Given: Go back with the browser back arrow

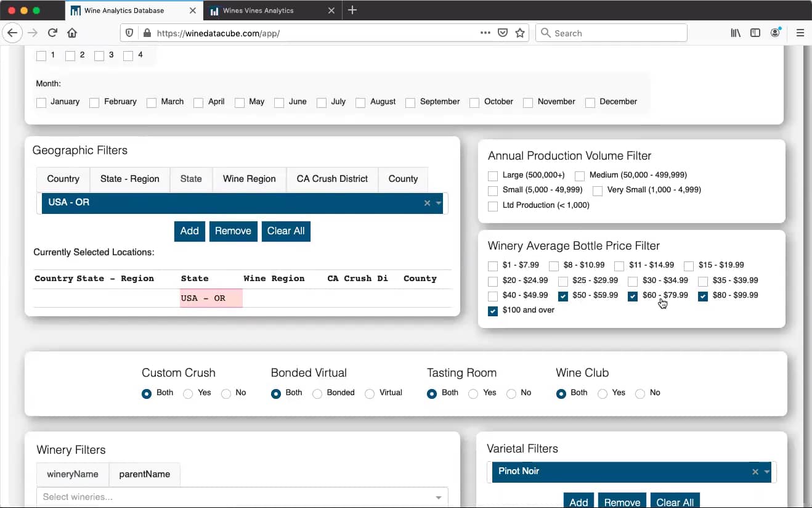Looking at the screenshot, I should click(12, 33).
